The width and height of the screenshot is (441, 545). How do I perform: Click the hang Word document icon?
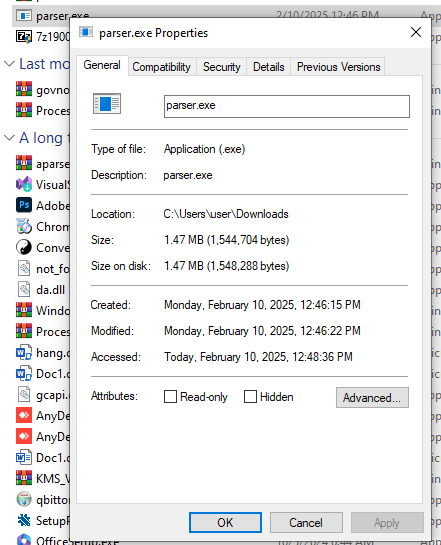pyautogui.click(x=24, y=352)
